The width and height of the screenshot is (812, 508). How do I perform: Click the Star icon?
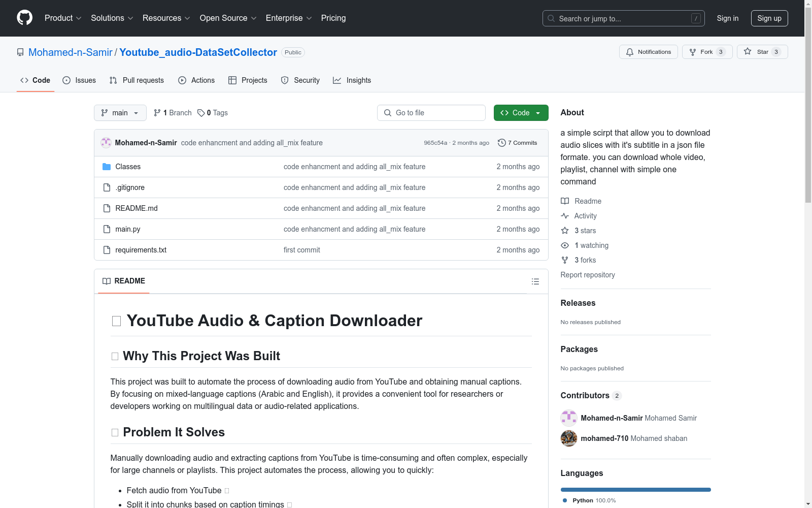pos(748,51)
